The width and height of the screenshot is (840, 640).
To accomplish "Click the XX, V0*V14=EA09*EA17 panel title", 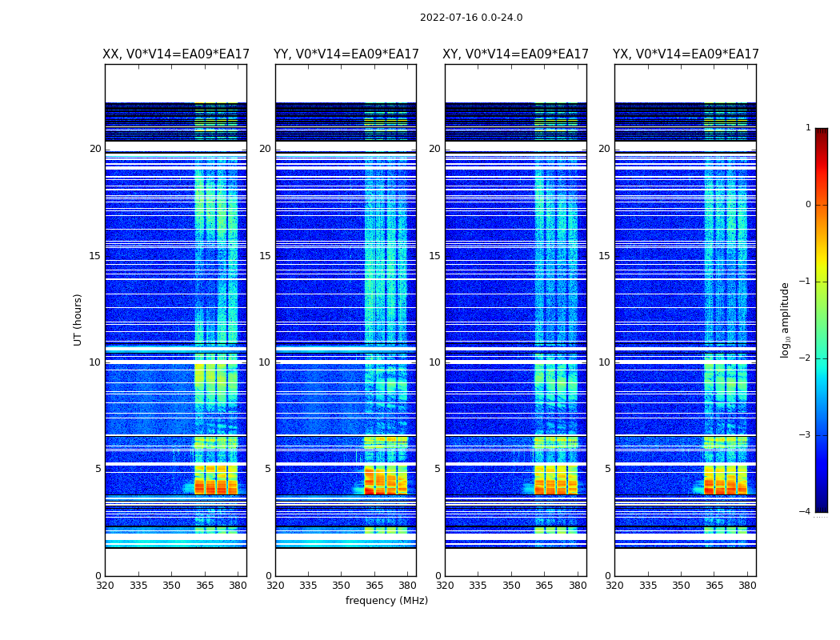I will pos(176,54).
